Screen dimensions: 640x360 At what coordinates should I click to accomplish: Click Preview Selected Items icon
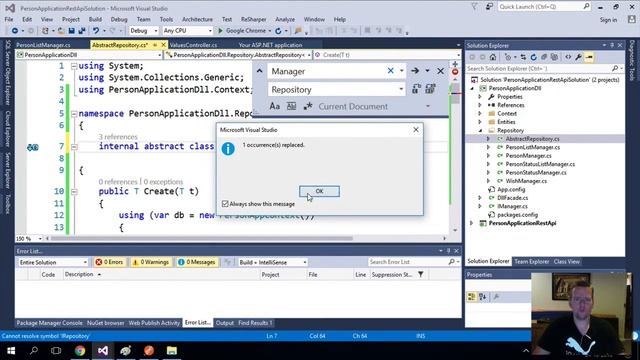point(589,57)
